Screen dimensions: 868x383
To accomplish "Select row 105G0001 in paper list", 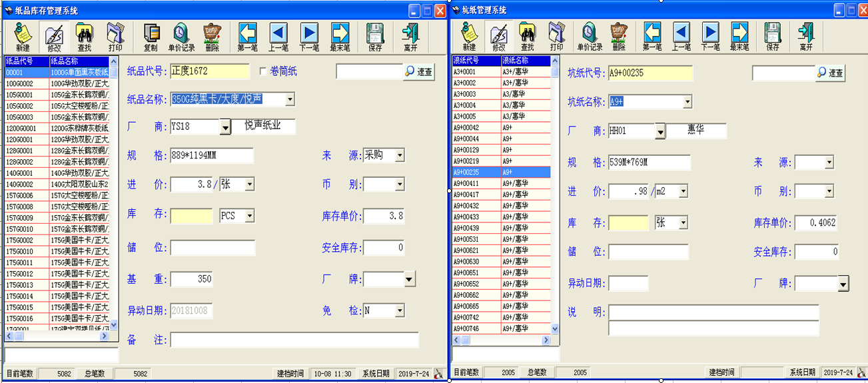I will [x=27, y=95].
